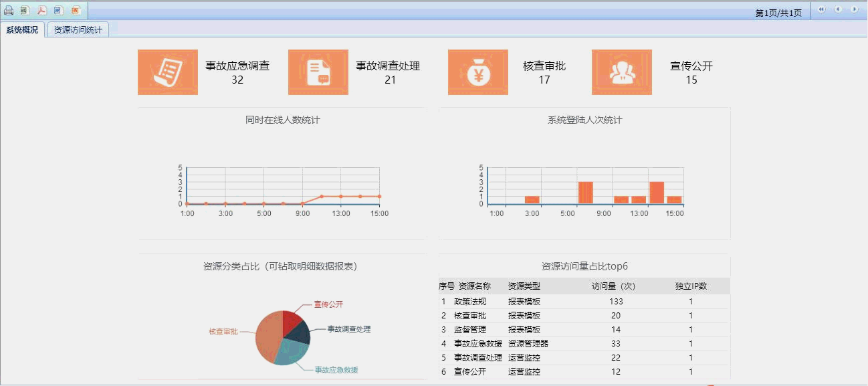Select the 核查审批 row in table

[584, 316]
